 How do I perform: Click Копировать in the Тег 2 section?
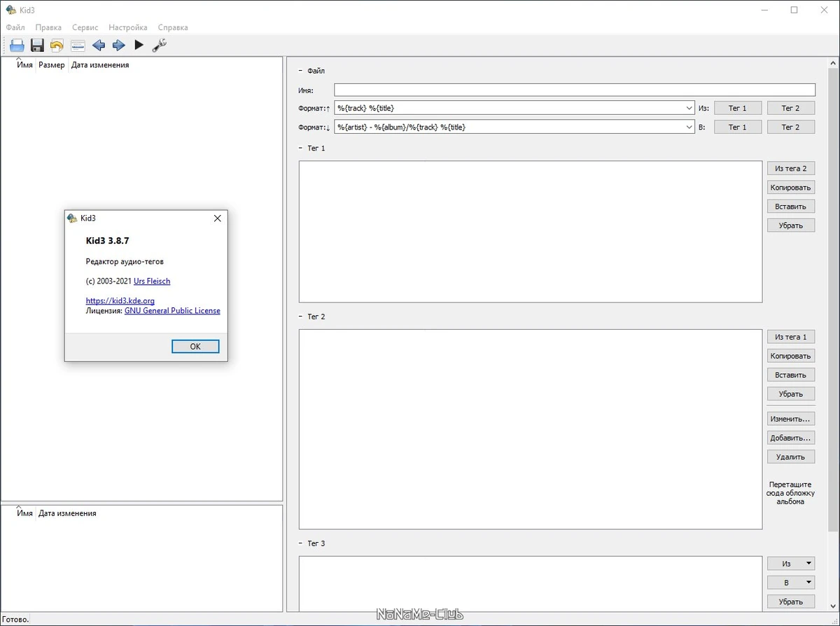point(791,356)
